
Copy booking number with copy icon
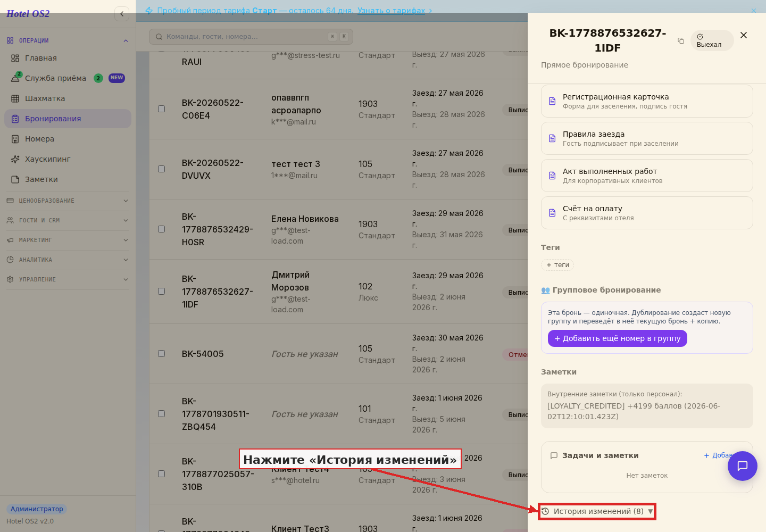[681, 40]
